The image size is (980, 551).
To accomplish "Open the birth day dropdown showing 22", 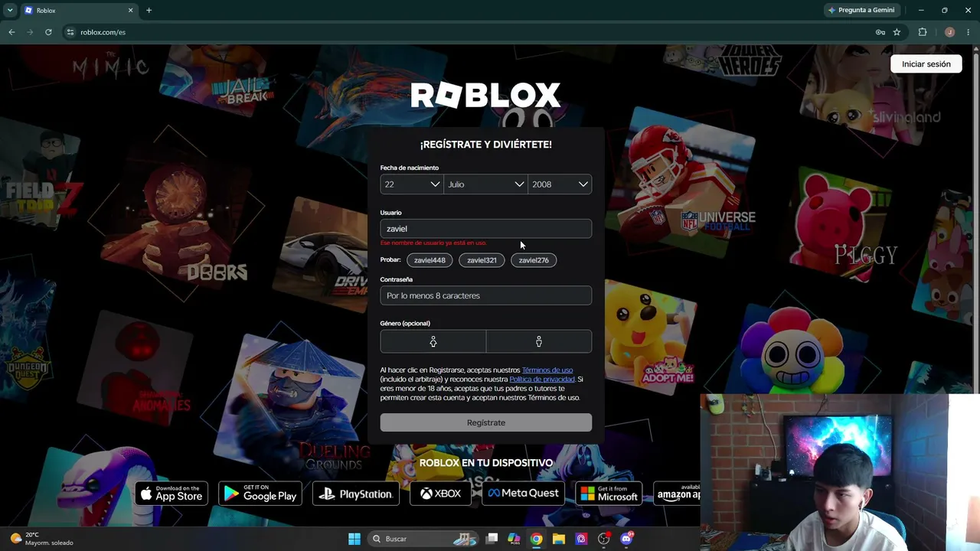I will click(412, 184).
